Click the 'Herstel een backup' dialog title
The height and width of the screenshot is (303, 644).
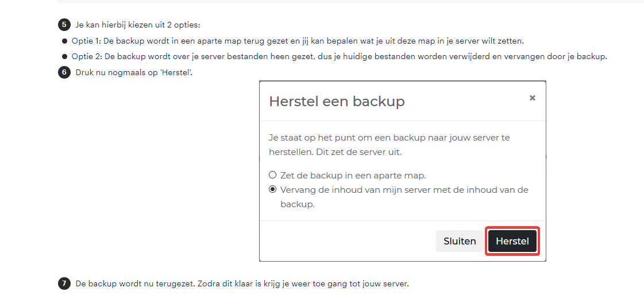[337, 102]
